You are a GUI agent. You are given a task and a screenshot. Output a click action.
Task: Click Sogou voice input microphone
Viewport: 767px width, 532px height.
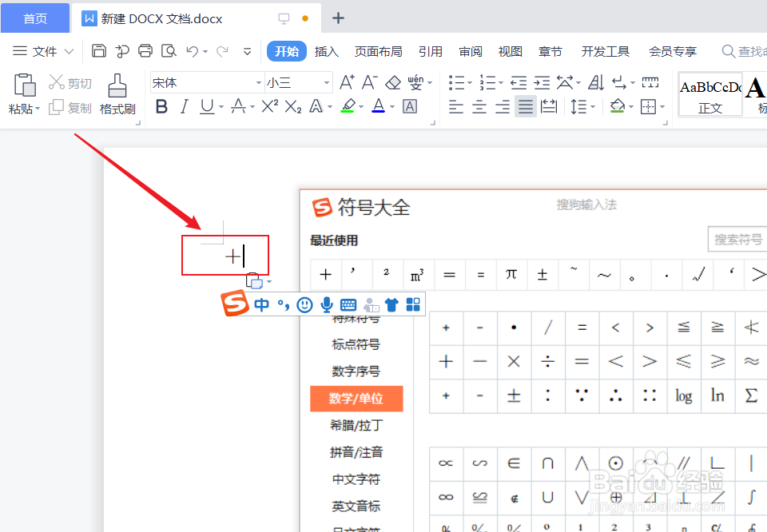point(327,304)
